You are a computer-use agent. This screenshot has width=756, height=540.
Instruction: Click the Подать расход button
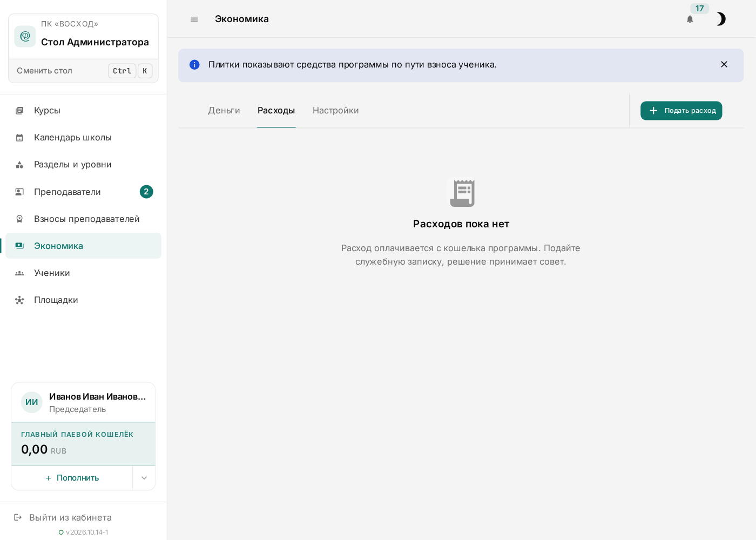click(681, 111)
